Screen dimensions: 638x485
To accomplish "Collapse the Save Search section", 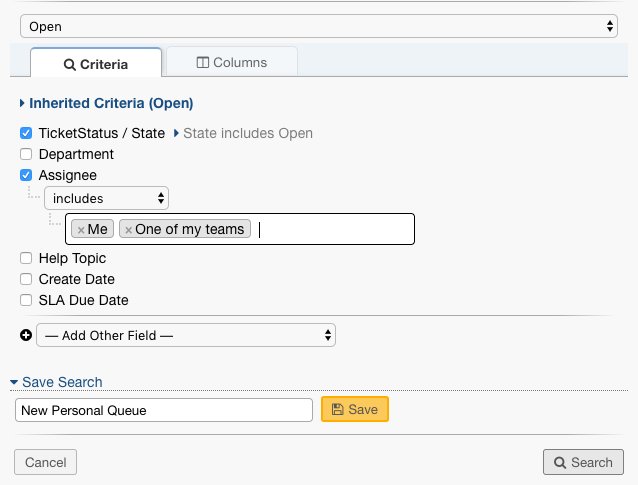I will pyautogui.click(x=56, y=382).
